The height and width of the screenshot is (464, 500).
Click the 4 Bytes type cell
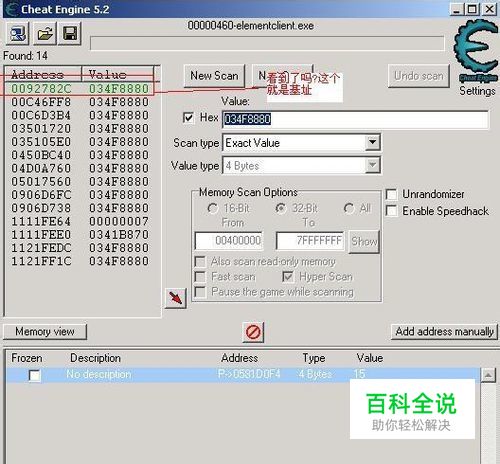(315, 374)
